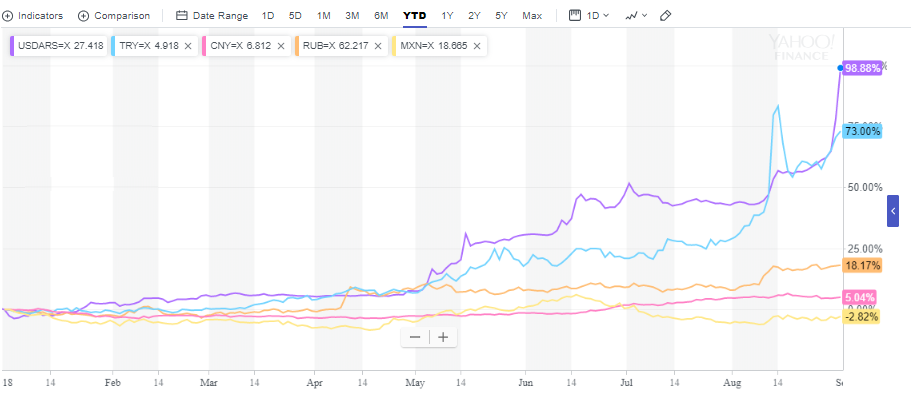Screen dimensions: 913x400
Task: Click the purple 98.88% price label
Action: point(863,69)
